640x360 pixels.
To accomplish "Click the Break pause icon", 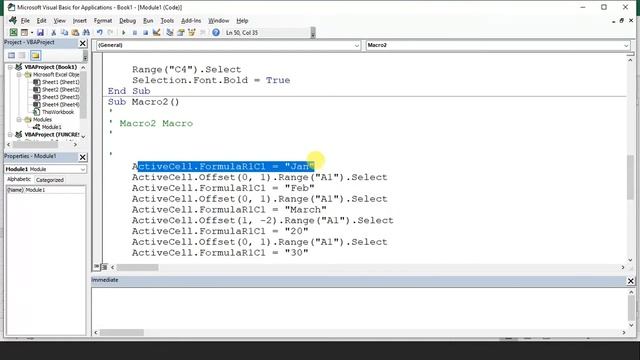I will [x=135, y=32].
